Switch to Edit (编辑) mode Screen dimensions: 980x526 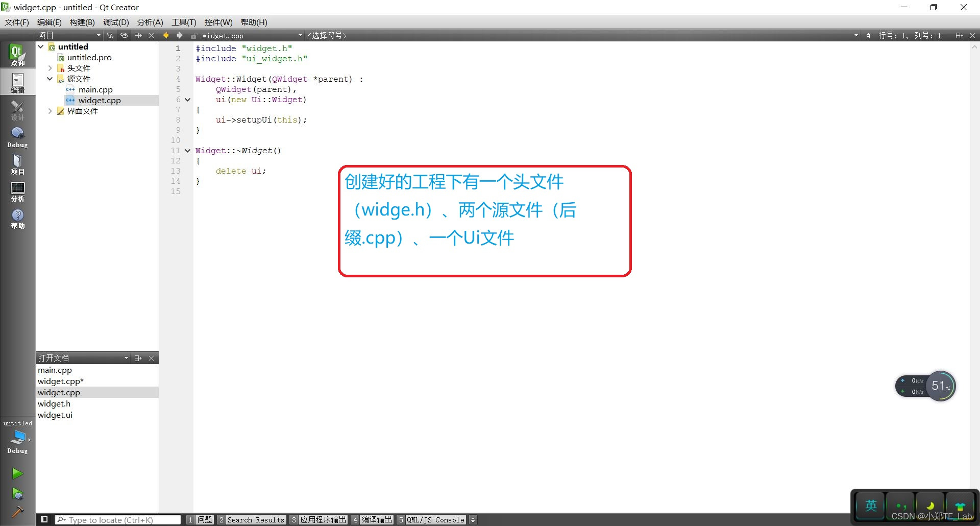click(17, 82)
